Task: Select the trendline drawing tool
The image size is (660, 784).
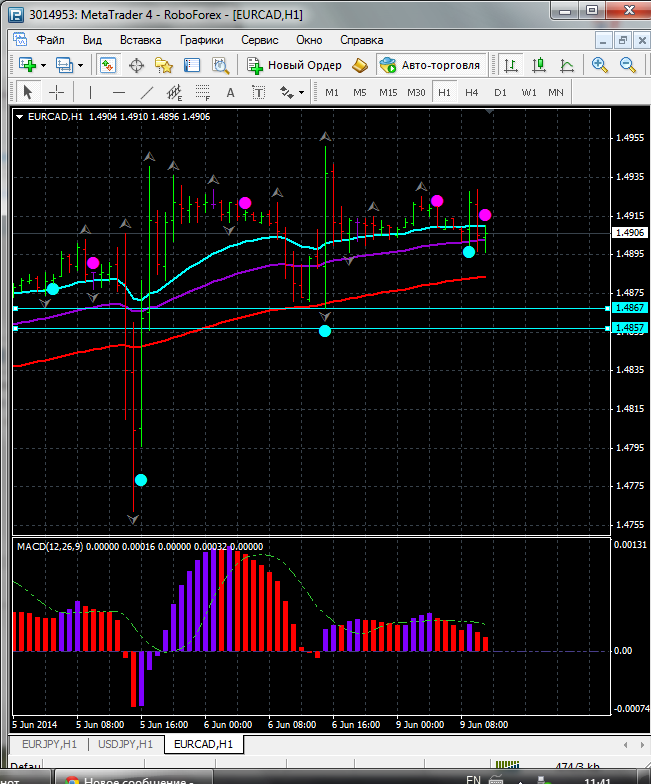Action: (147, 92)
